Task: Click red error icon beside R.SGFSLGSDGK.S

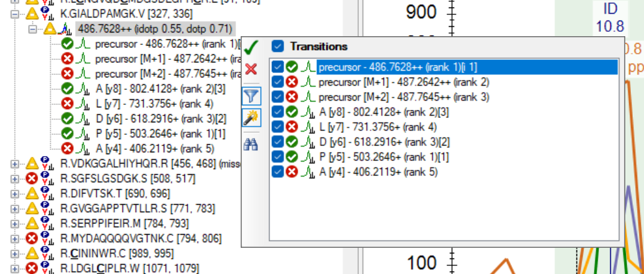Action: coord(31,179)
